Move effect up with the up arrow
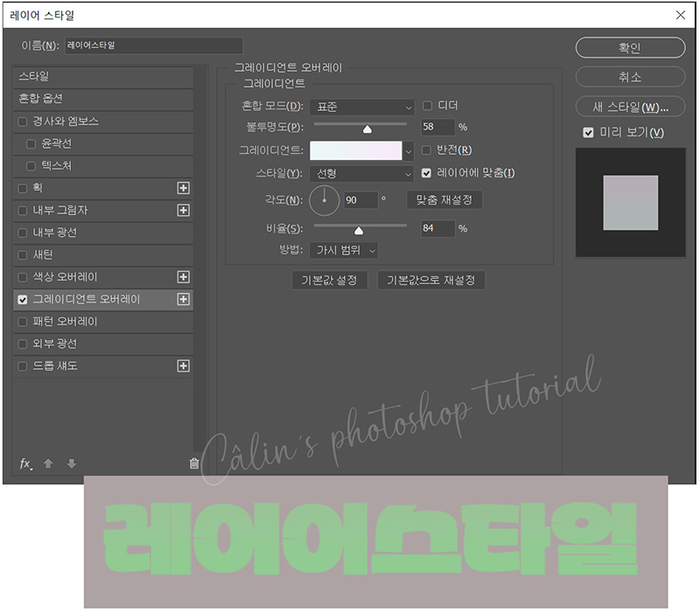Screen dimensions: 700x613 pyautogui.click(x=48, y=464)
